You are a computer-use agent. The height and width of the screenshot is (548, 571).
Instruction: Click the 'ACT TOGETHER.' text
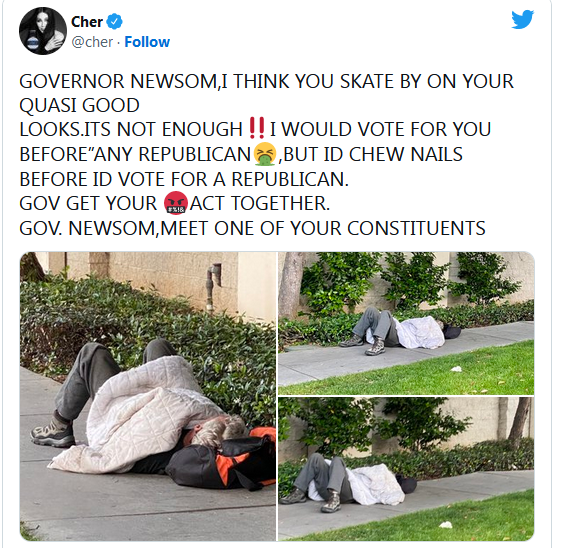pyautogui.click(x=260, y=203)
